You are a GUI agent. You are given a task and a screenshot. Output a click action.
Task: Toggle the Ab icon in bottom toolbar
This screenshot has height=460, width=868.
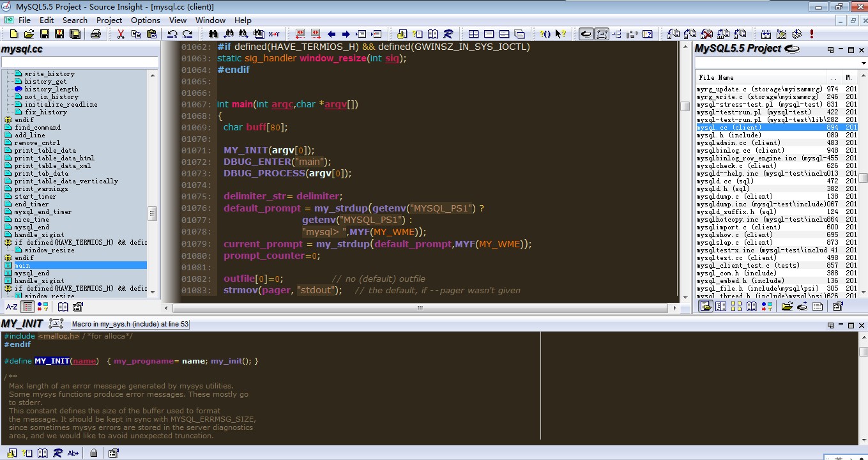[x=73, y=453]
